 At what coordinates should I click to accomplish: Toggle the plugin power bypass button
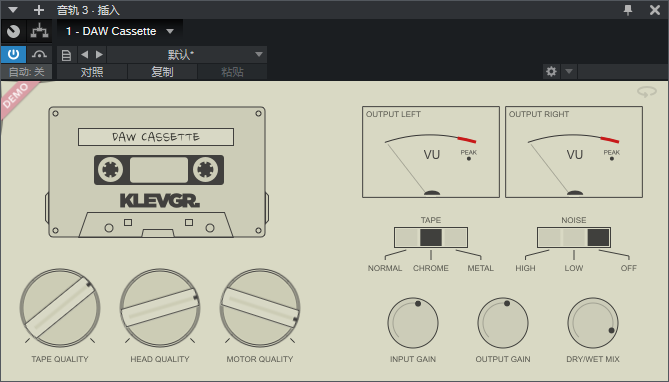tap(14, 55)
